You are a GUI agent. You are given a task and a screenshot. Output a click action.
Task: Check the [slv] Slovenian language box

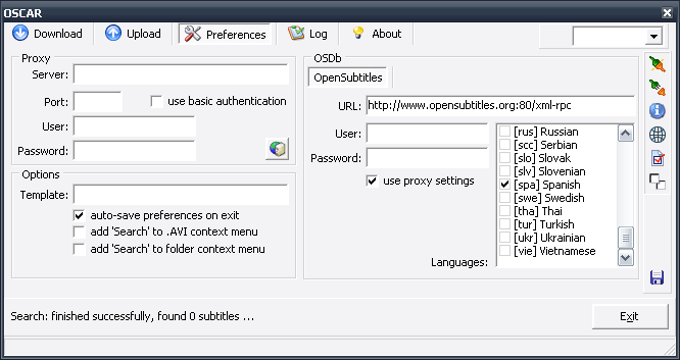point(505,171)
